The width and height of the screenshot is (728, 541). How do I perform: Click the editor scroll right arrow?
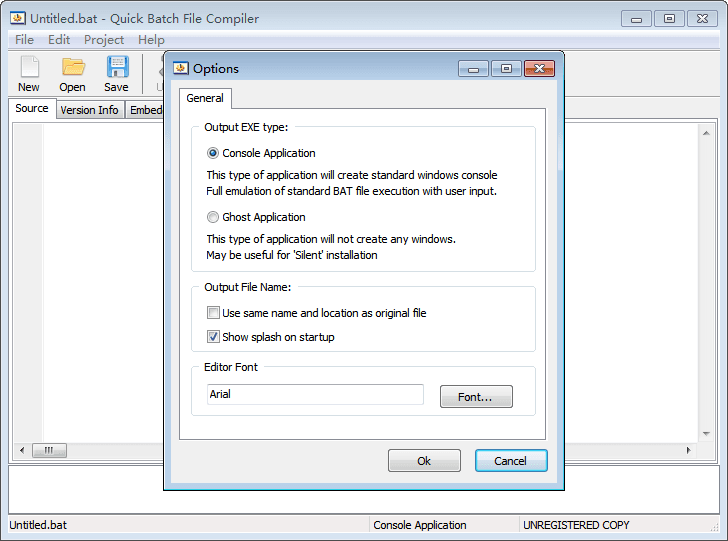coord(688,450)
